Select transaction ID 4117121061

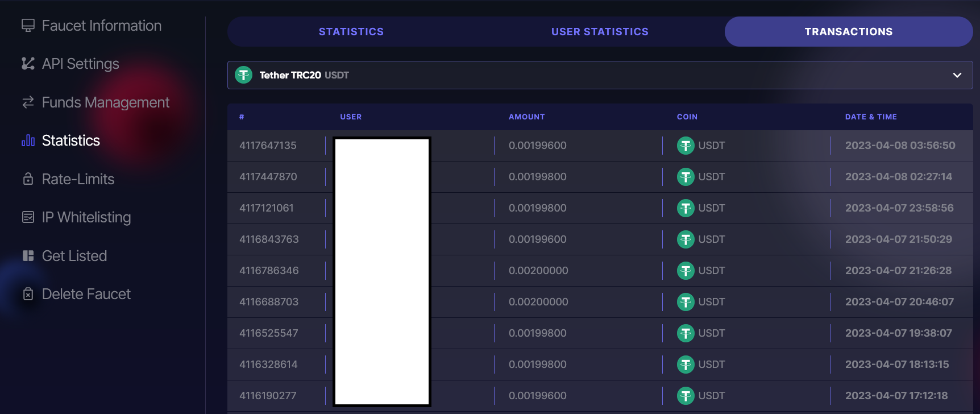(267, 208)
